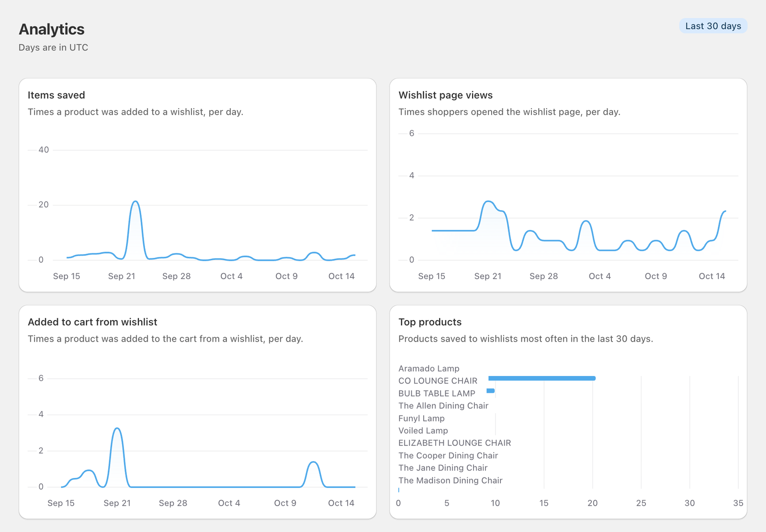766x532 pixels.
Task: Click the Oct 14 label in Wishlist page views
Action: [712, 276]
